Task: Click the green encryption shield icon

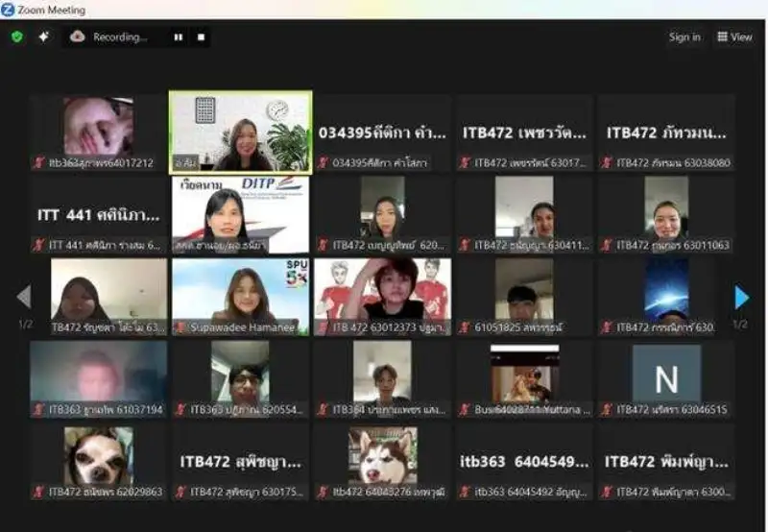Action: click(17, 36)
